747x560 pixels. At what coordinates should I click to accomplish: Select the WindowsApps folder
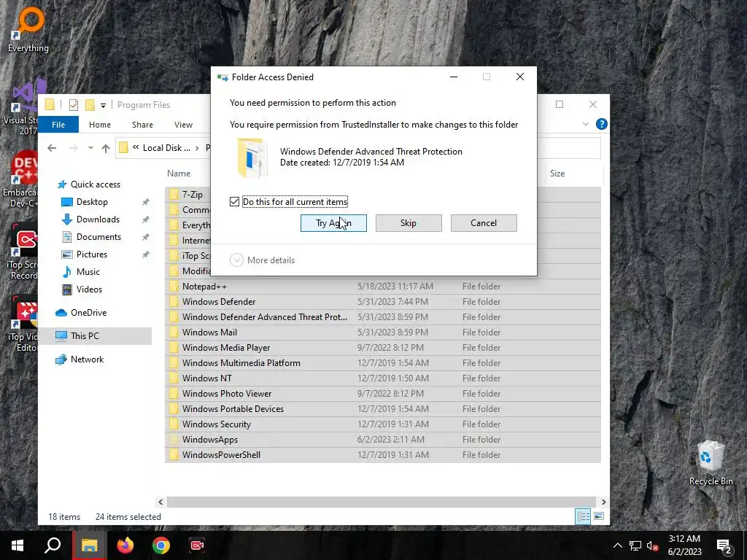(383, 440)
